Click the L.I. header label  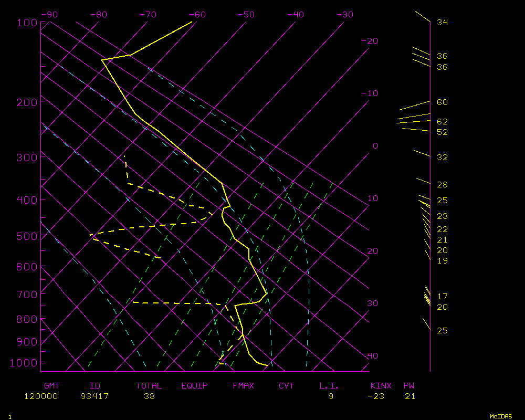[330, 386]
